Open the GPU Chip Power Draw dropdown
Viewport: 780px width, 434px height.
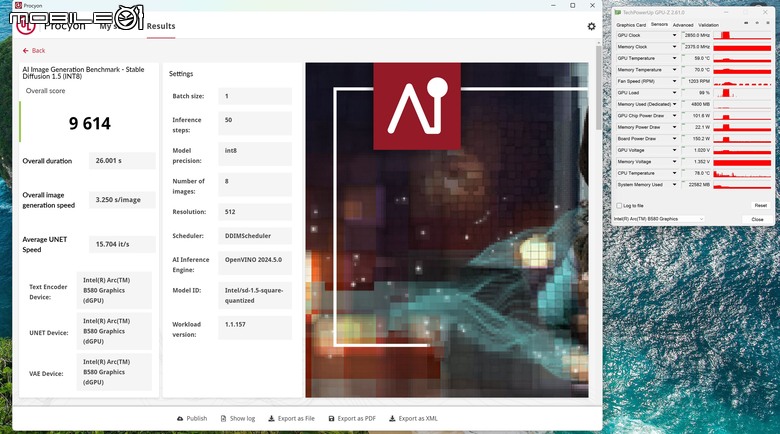pos(675,115)
